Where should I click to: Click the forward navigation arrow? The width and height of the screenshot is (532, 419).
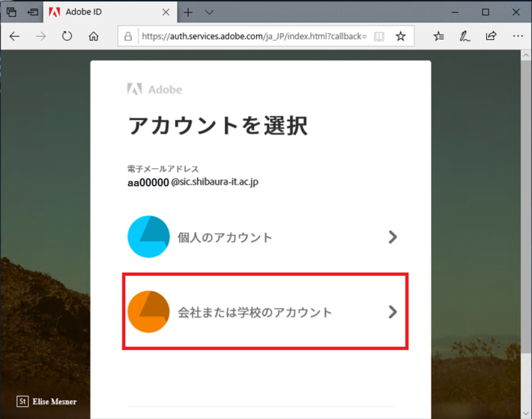pos(41,37)
